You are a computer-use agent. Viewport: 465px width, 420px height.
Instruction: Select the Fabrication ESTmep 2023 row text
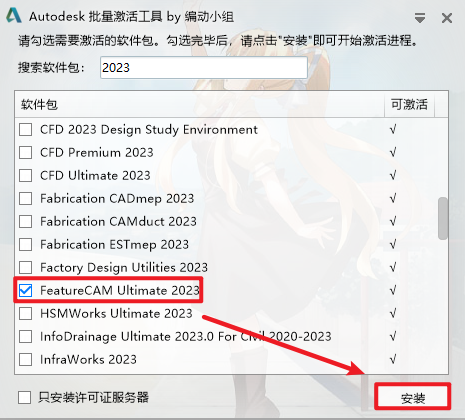pyautogui.click(x=114, y=245)
